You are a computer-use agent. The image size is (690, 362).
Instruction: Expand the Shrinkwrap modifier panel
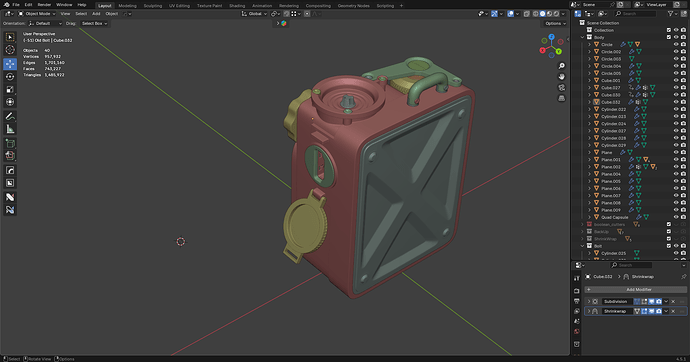(x=589, y=311)
